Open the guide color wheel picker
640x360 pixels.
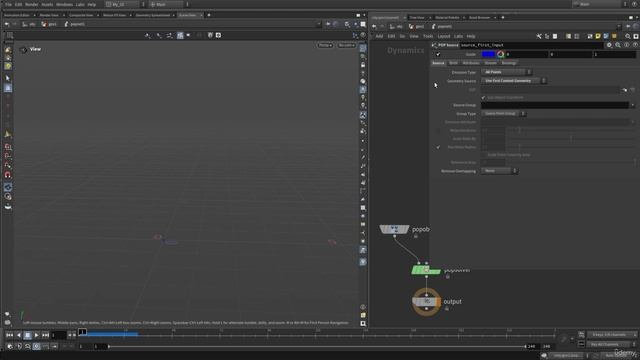pos(500,54)
